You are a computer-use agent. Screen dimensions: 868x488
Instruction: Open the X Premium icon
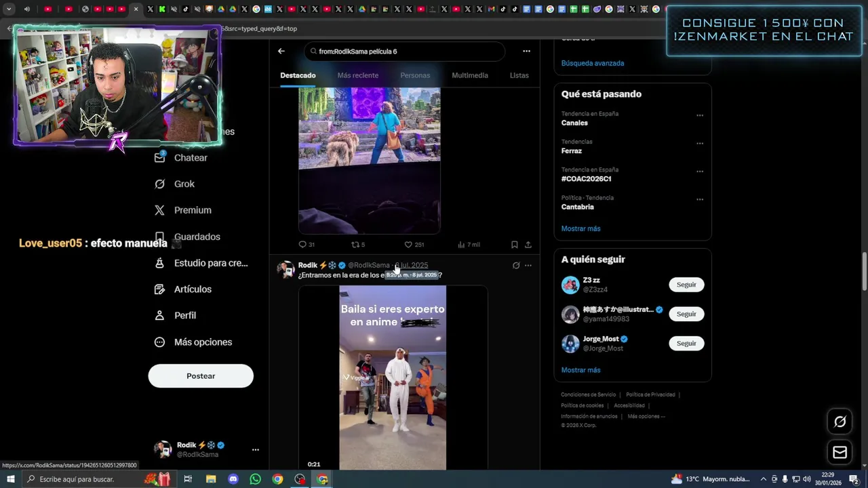[x=160, y=210]
